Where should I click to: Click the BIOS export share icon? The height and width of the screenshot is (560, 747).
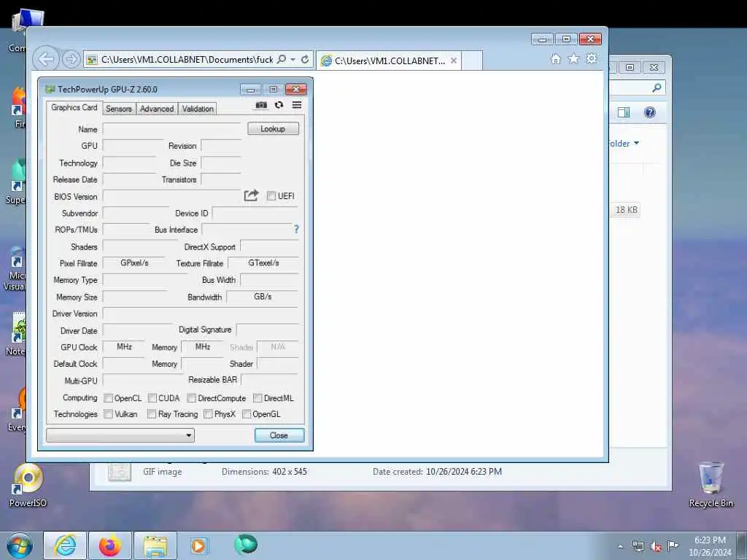(x=251, y=195)
